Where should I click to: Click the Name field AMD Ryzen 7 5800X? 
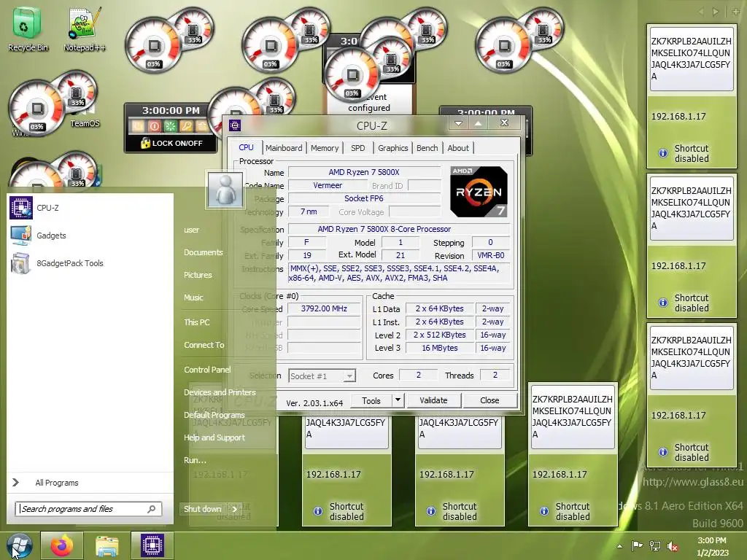point(364,172)
